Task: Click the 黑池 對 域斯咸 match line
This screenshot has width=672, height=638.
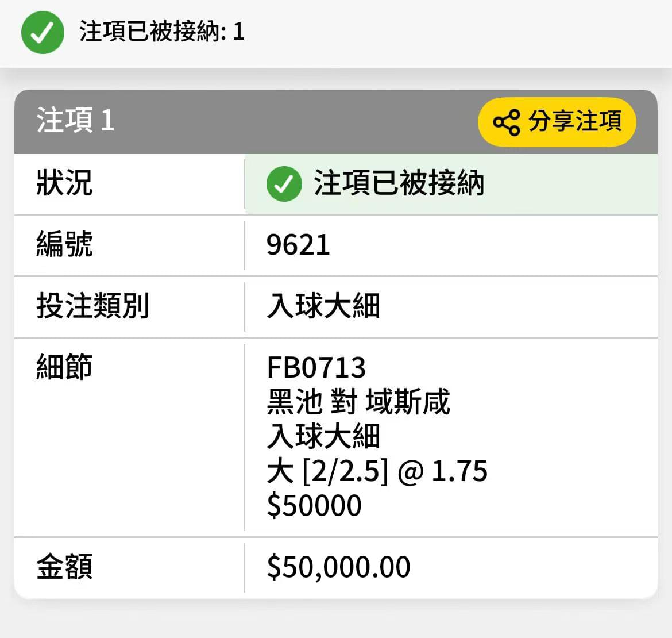Action: coord(358,401)
